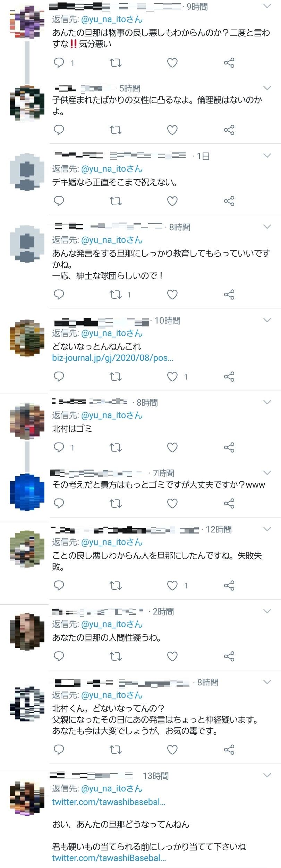
Task: Open the biz-journal.jp article link
Action: tap(113, 358)
